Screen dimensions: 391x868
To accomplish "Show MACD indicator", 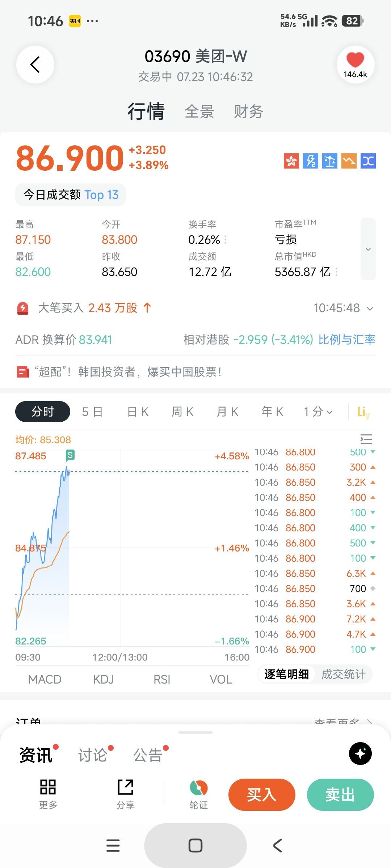I will pos(45,680).
